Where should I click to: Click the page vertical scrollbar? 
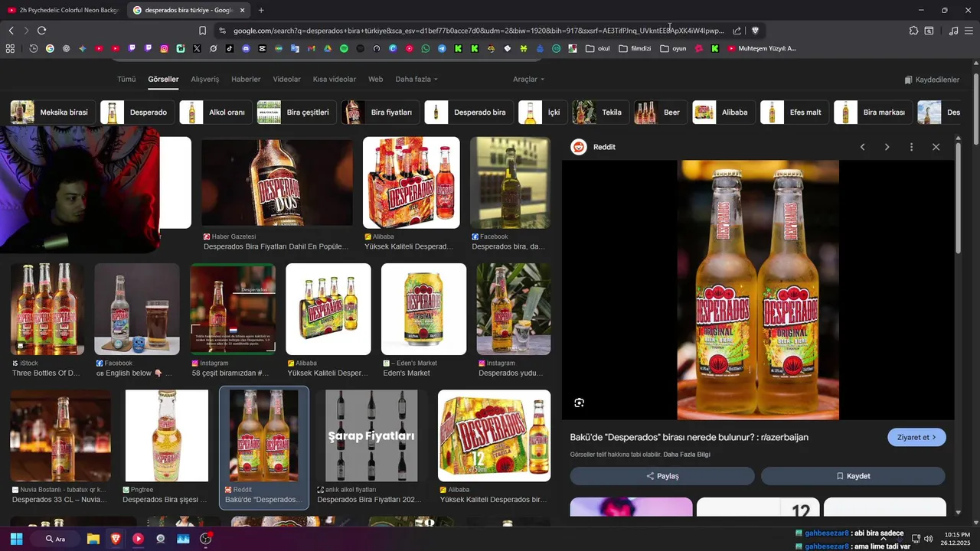pos(975,107)
